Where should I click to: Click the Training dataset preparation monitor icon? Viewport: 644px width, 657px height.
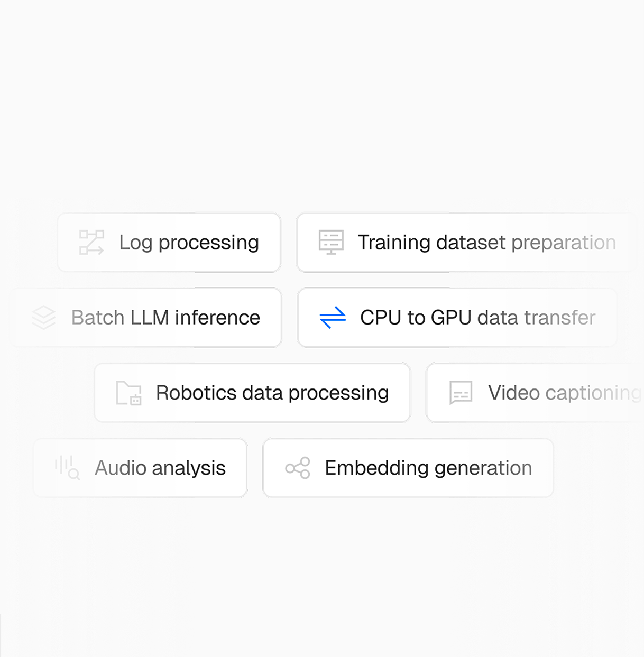click(331, 243)
